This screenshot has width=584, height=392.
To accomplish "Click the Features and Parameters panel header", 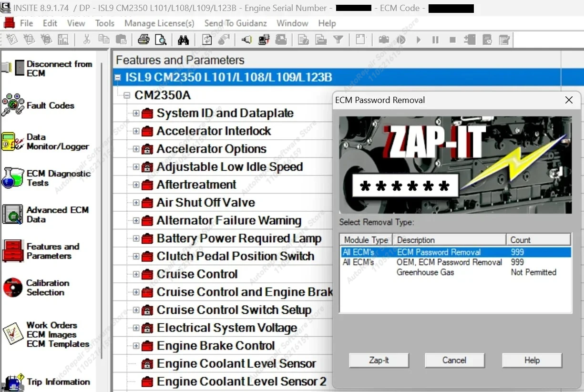I will point(180,60).
